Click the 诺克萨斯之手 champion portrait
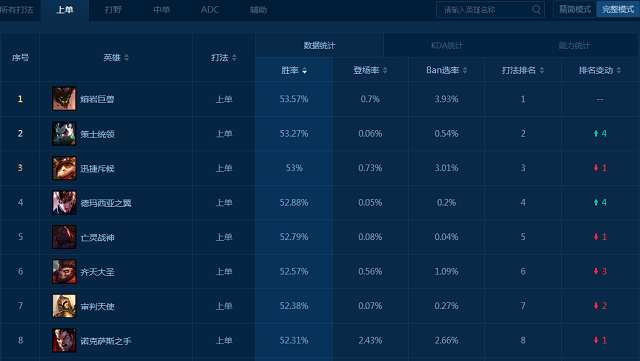This screenshot has width=640, height=361. (64, 340)
